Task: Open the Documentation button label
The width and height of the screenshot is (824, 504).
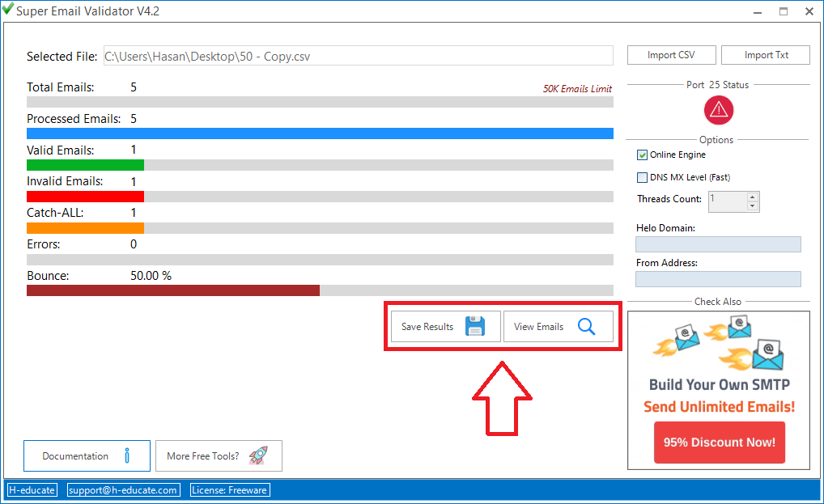Action: [75, 456]
